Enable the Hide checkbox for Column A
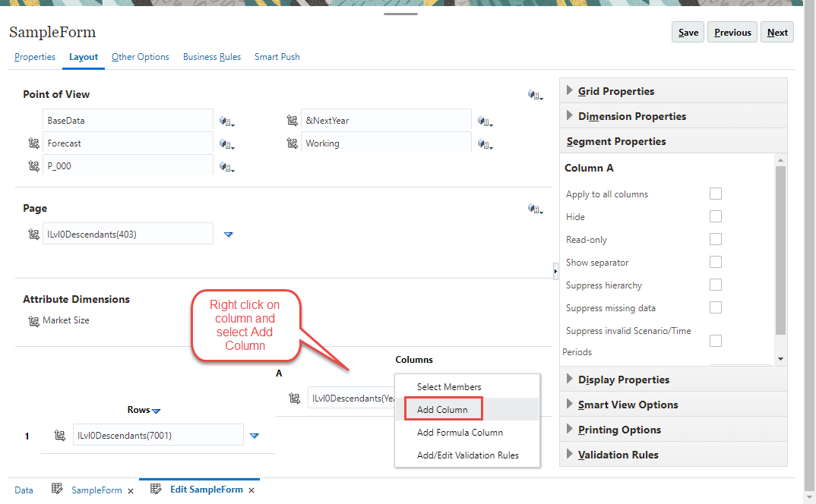816x504 pixels. pos(715,216)
